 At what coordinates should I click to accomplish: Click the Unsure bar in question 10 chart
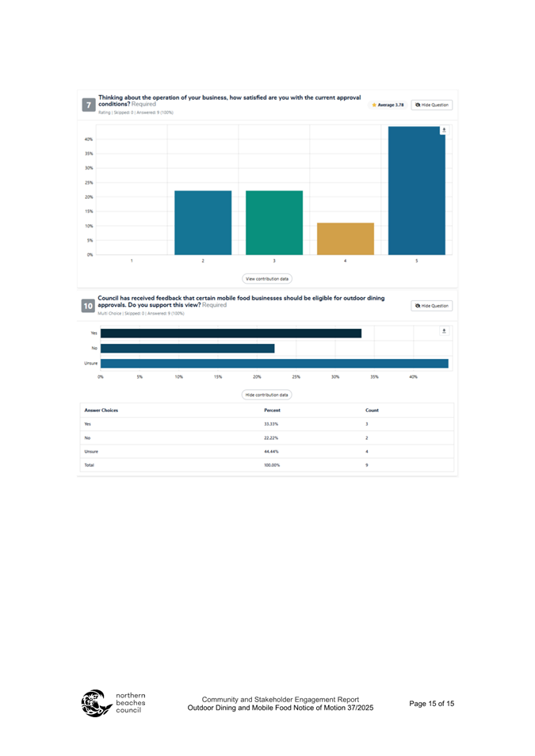tap(274, 363)
